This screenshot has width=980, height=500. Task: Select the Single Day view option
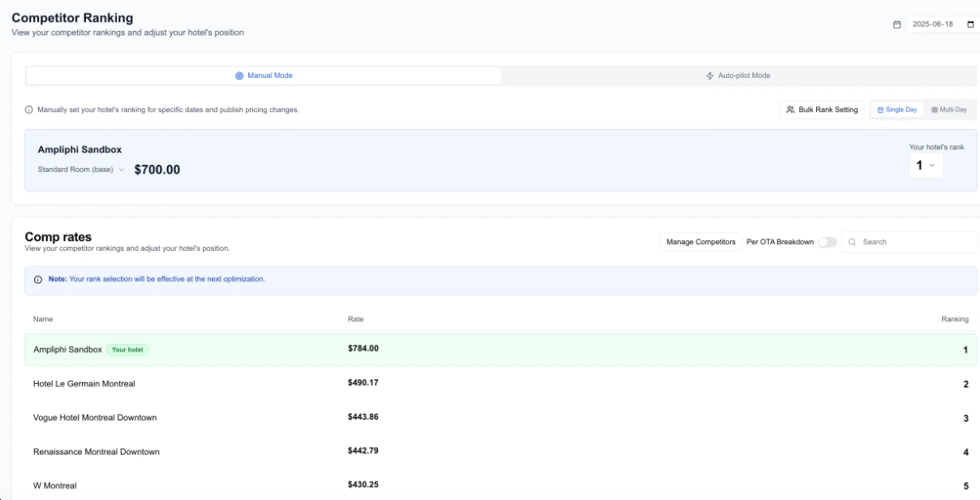click(896, 110)
